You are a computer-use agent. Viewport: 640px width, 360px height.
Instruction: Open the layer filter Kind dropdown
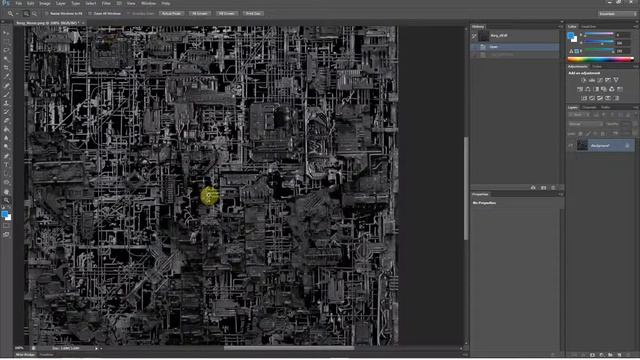[x=579, y=115]
